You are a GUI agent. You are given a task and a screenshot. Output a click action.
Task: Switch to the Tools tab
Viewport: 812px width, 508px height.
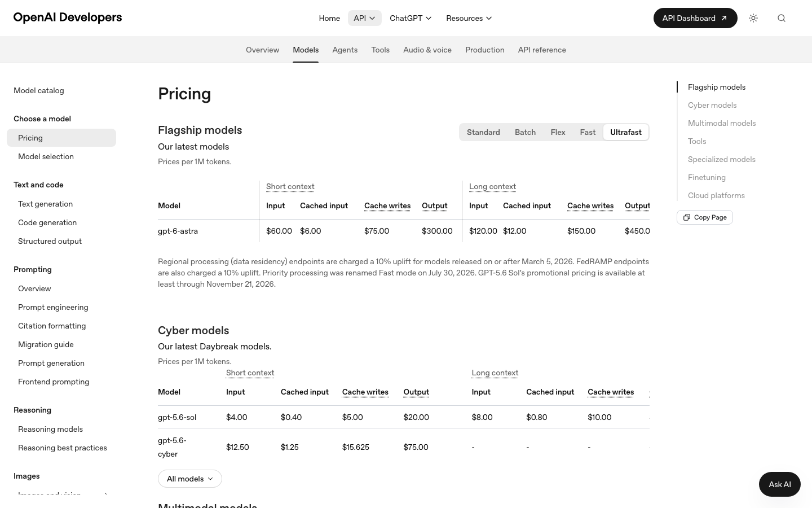tap(381, 50)
